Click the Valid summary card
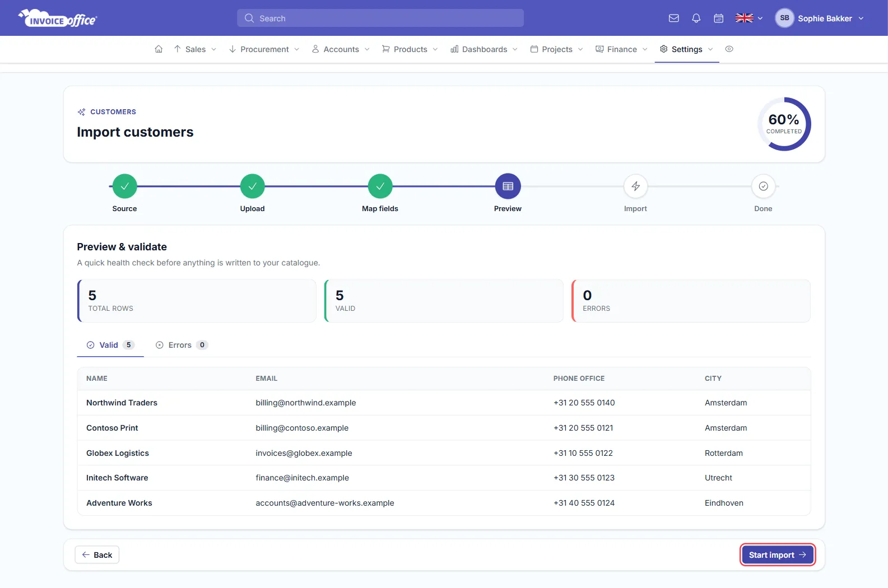 pos(444,301)
